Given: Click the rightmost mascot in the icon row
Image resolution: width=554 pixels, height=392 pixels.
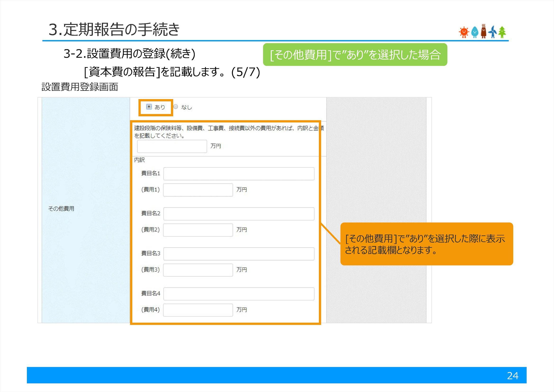Looking at the screenshot, I should click(502, 32).
